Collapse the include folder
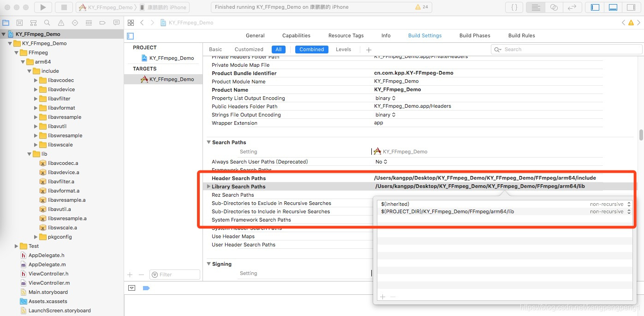644x316 pixels. 30,71
